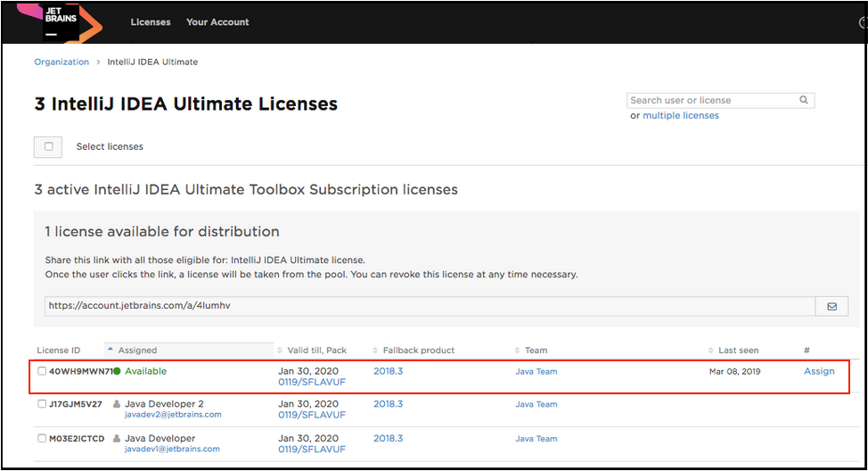Toggle the Select licenses master checkbox
The width and height of the screenshot is (868, 471).
coord(48,147)
